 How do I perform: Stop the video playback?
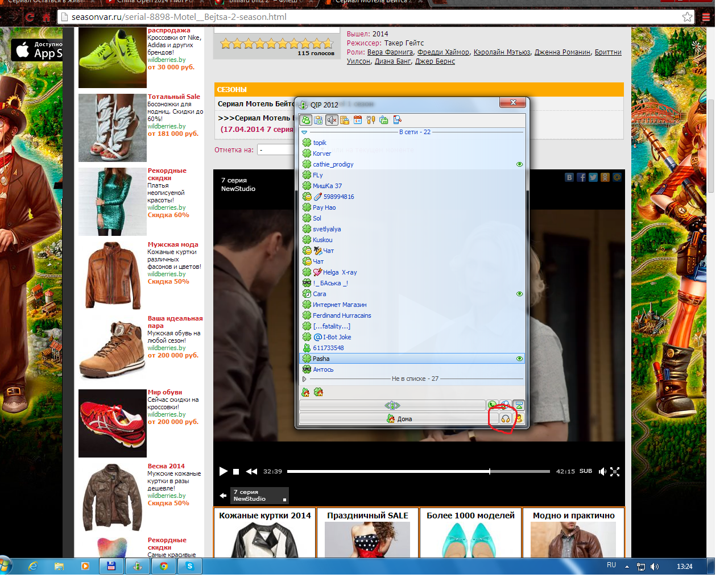[x=236, y=472]
